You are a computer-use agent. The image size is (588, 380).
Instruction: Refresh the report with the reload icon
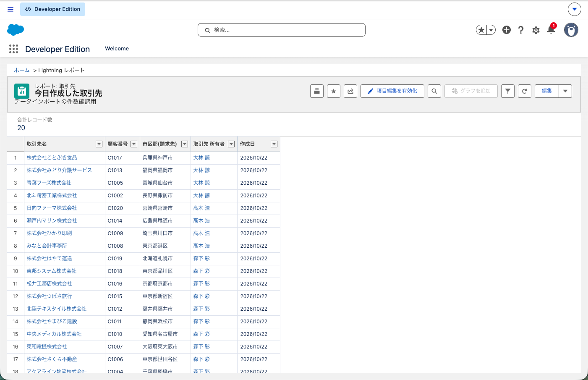(525, 91)
